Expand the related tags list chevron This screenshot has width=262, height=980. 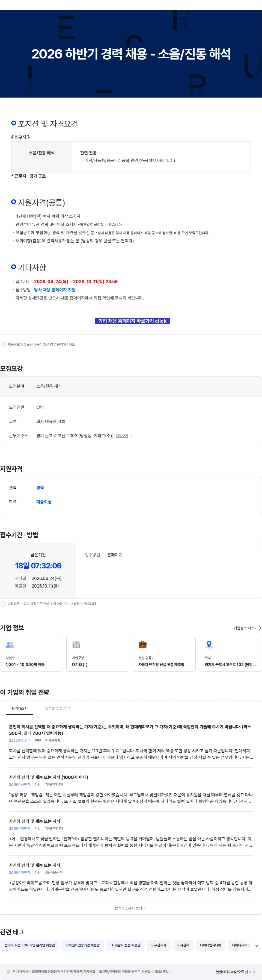click(x=256, y=945)
